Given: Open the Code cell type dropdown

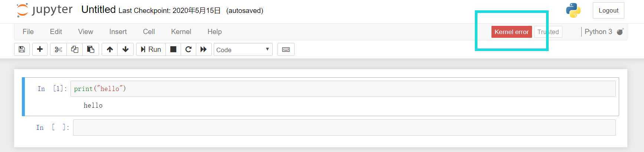Looking at the screenshot, I should [x=243, y=50].
